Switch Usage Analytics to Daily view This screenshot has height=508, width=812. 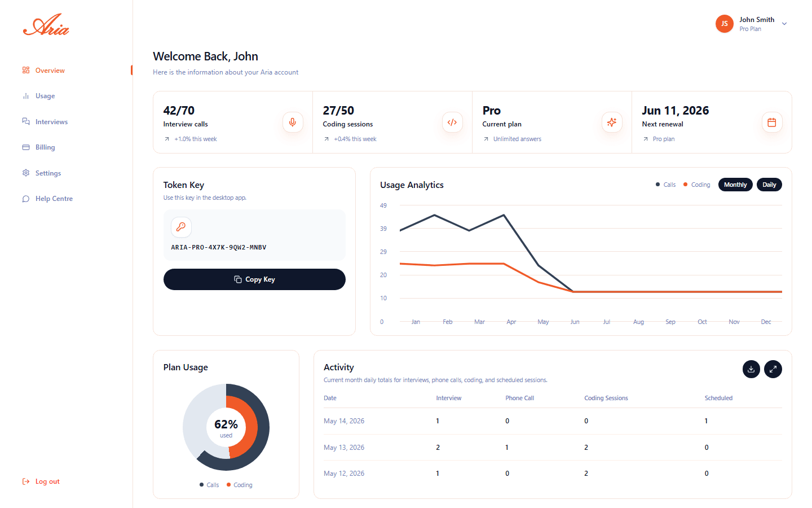click(769, 185)
